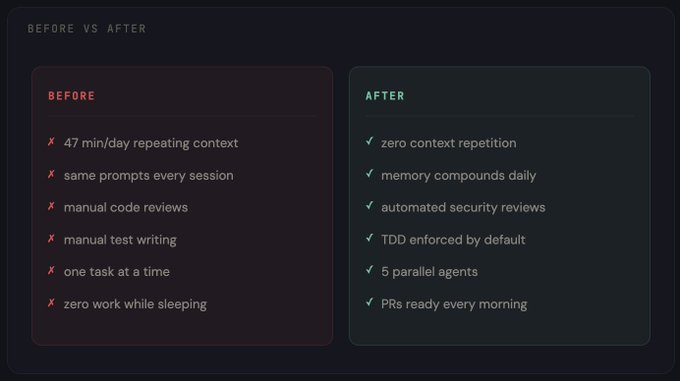Click the red X beside 'zero work while sleeping'
Image resolution: width=680 pixels, height=381 pixels.
(51, 303)
